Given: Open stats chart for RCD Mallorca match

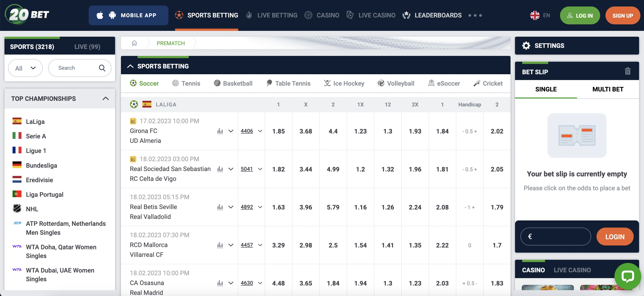Looking at the screenshot, I should [x=220, y=245].
